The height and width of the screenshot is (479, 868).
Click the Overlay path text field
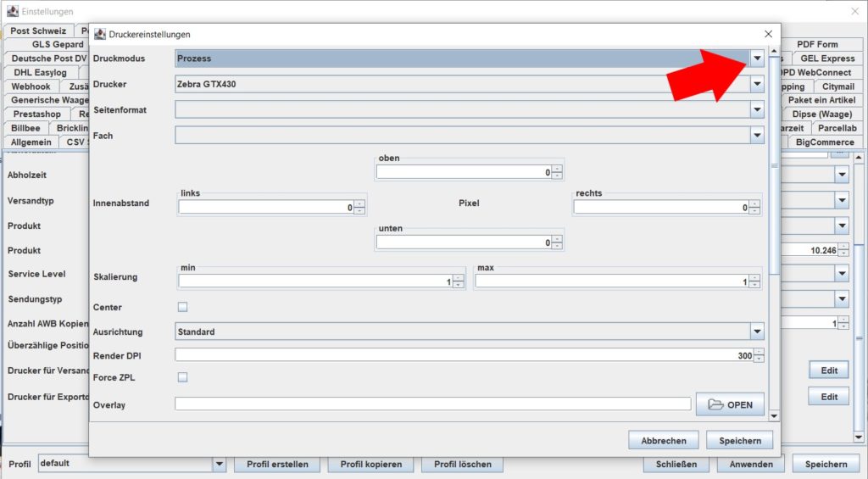[433, 404]
